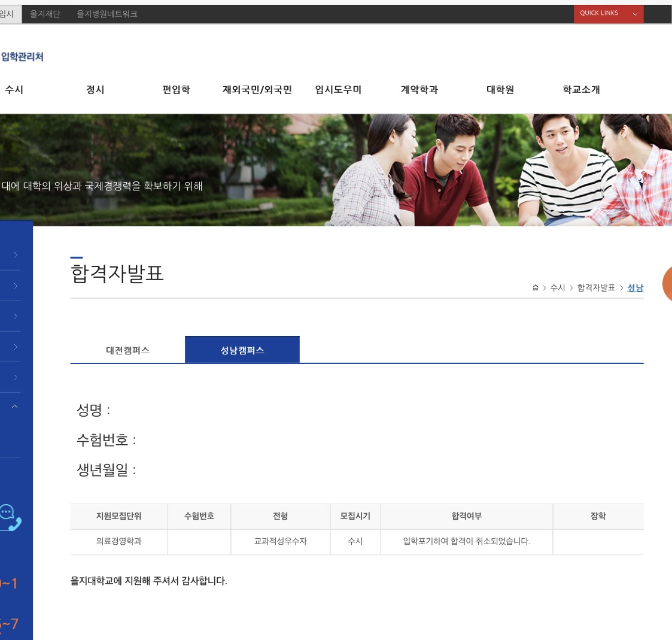Expand the fourth sidebar chevron item

(16, 347)
